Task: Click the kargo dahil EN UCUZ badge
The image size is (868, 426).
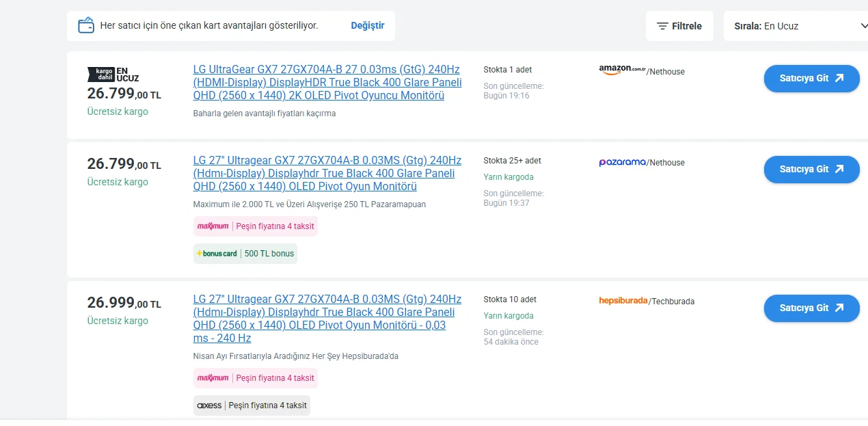Action: (113, 75)
